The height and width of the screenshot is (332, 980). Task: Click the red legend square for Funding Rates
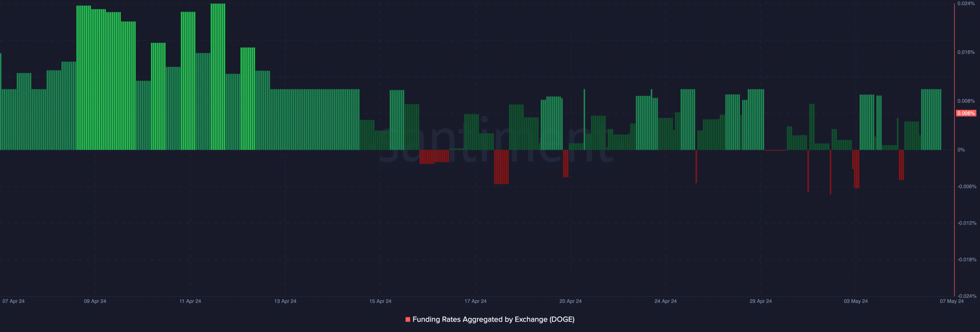point(408,319)
